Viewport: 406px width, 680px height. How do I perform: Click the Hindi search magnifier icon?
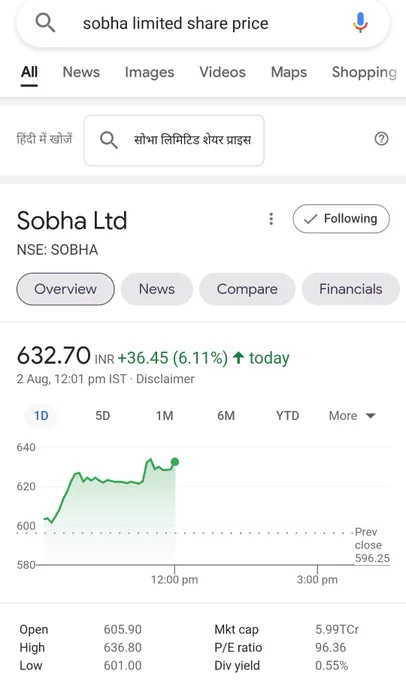[108, 140]
